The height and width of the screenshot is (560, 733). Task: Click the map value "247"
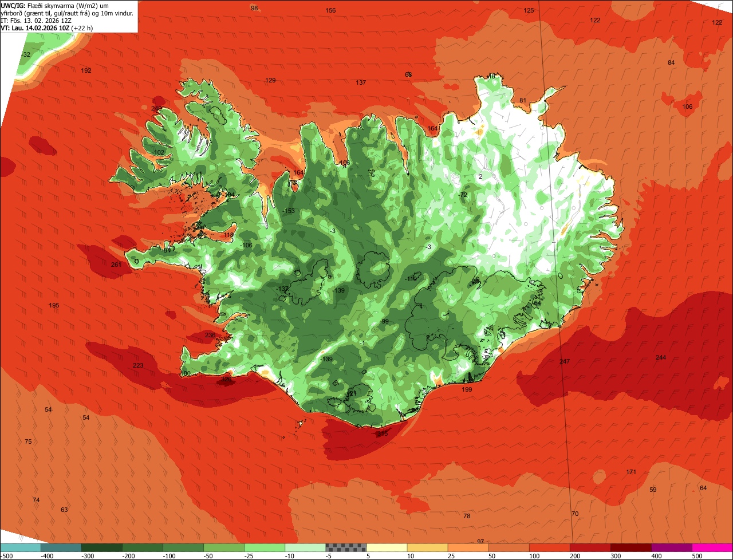pos(565,361)
